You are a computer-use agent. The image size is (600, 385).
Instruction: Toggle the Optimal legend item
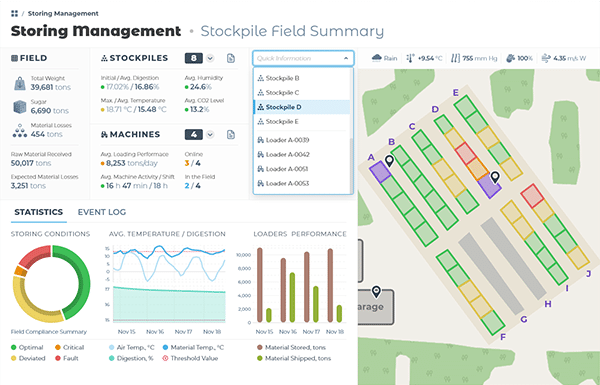click(x=27, y=347)
